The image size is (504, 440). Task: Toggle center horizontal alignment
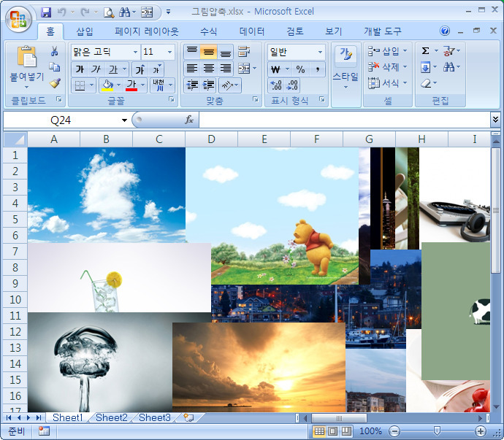pyautogui.click(x=208, y=69)
